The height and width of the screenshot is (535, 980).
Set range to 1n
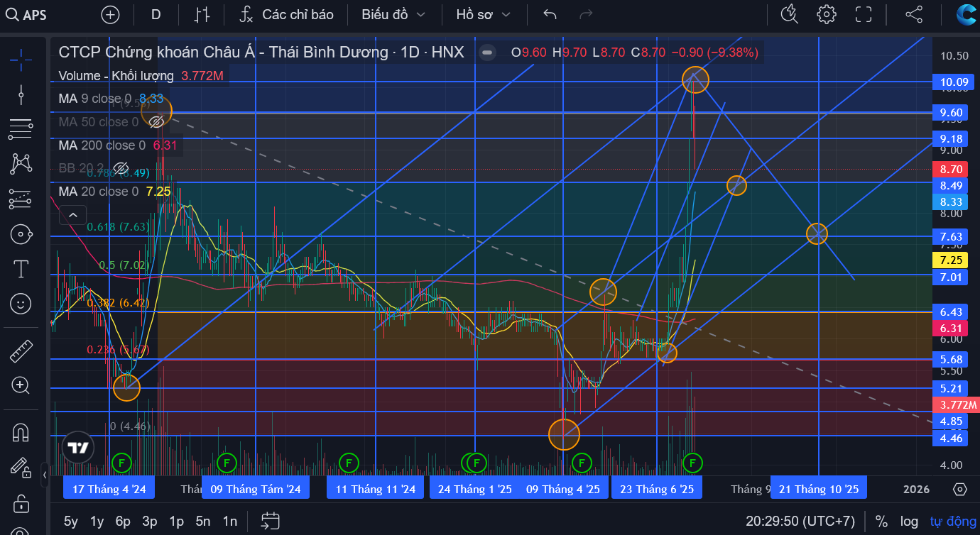[x=229, y=522]
